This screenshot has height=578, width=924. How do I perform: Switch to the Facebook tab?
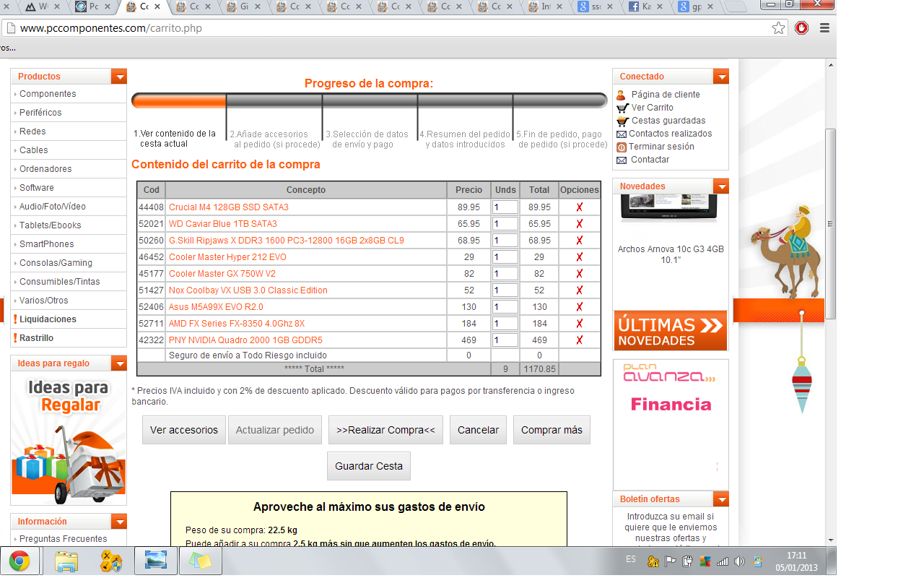(x=645, y=7)
